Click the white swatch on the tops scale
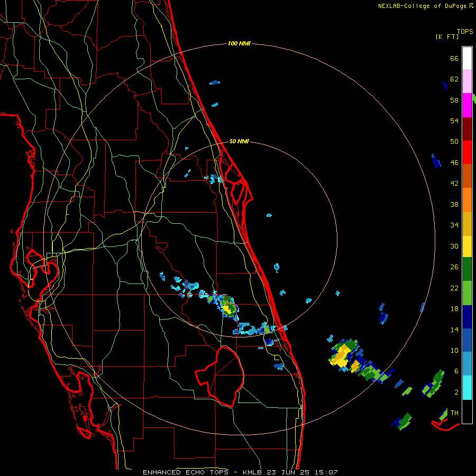The width and height of the screenshot is (476, 476). coord(467,58)
